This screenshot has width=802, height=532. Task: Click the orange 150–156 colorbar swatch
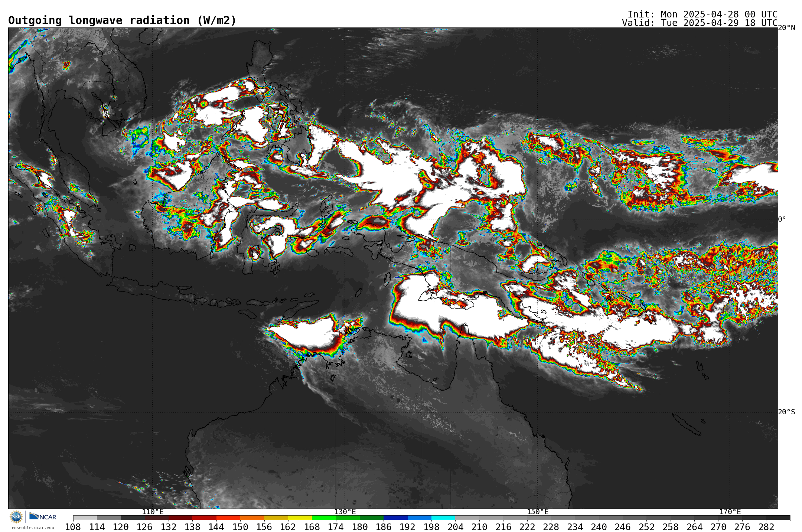(x=252, y=518)
